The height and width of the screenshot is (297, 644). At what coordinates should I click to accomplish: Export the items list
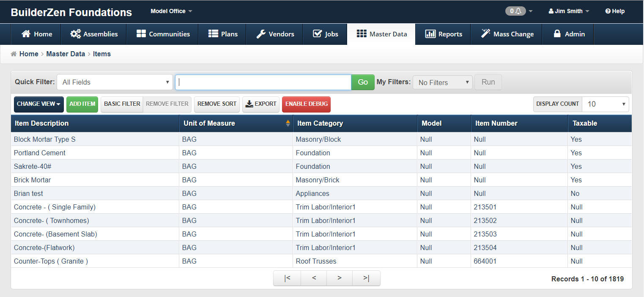261,104
